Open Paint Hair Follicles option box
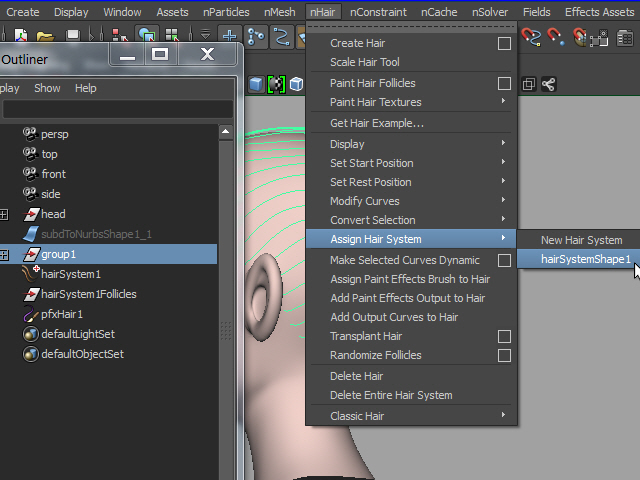The image size is (640, 480). click(x=504, y=83)
